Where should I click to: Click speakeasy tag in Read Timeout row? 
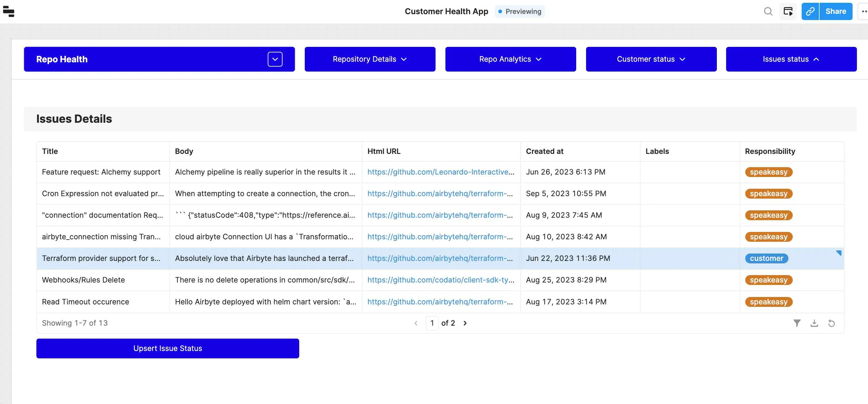[768, 302]
